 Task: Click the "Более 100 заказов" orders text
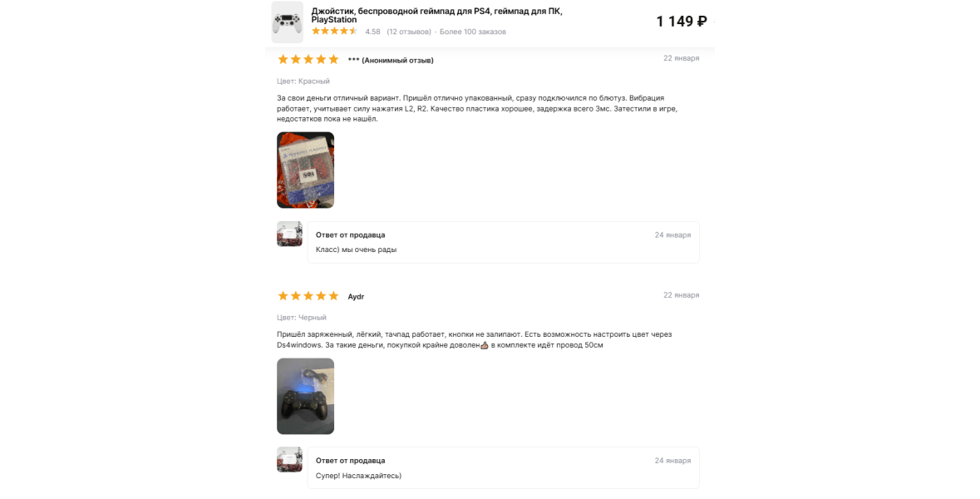pos(472,32)
